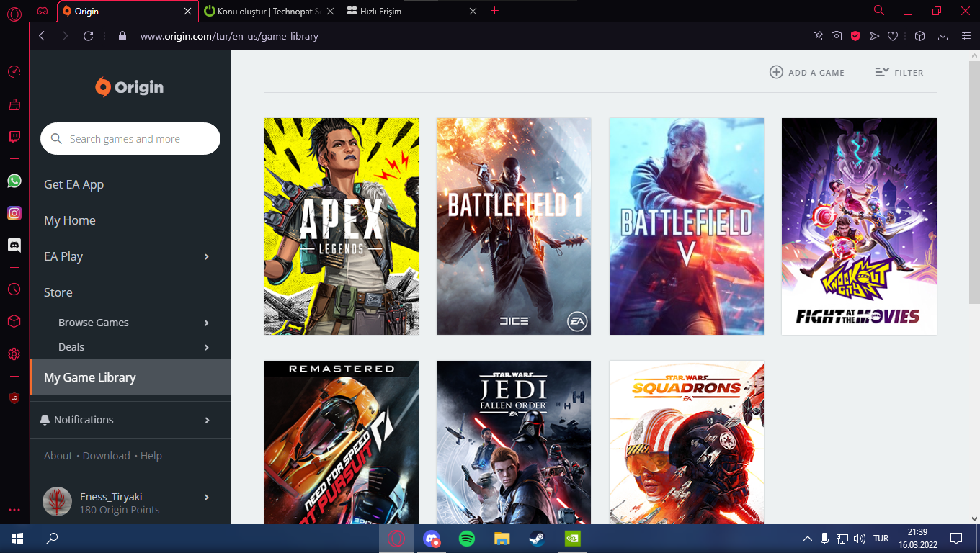Reload the Origin page
The height and width of the screenshot is (553, 980).
(88, 36)
